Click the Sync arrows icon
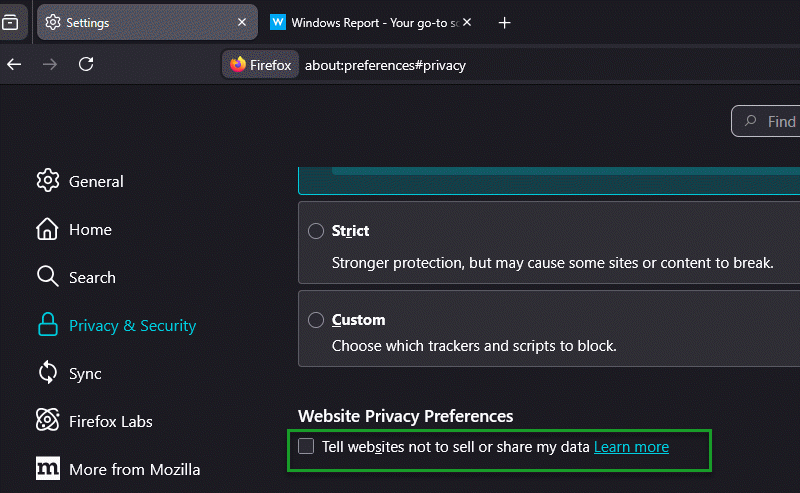The height and width of the screenshot is (493, 800). 47,373
